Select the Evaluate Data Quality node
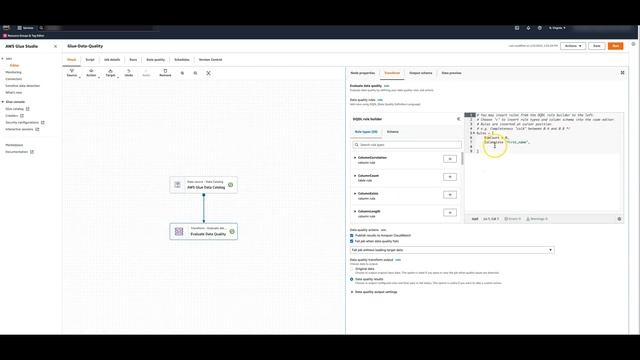This screenshot has width=640, height=360. (204, 231)
